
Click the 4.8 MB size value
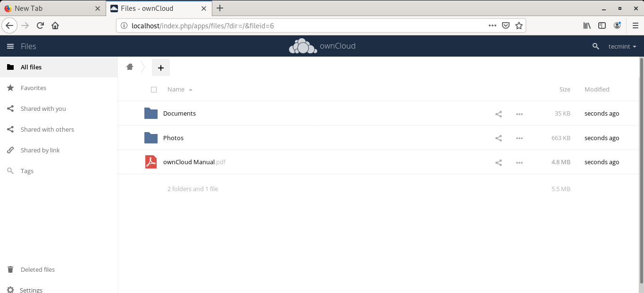point(561,162)
